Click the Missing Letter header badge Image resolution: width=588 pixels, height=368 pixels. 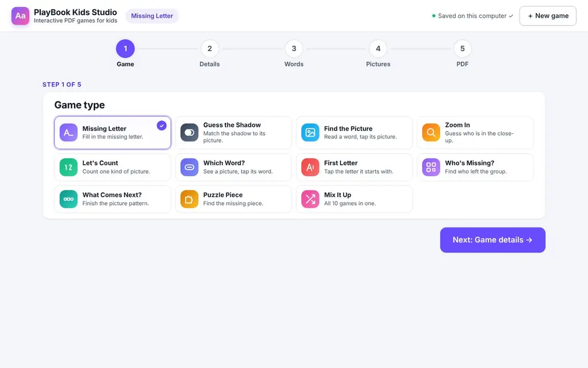pyautogui.click(x=152, y=16)
